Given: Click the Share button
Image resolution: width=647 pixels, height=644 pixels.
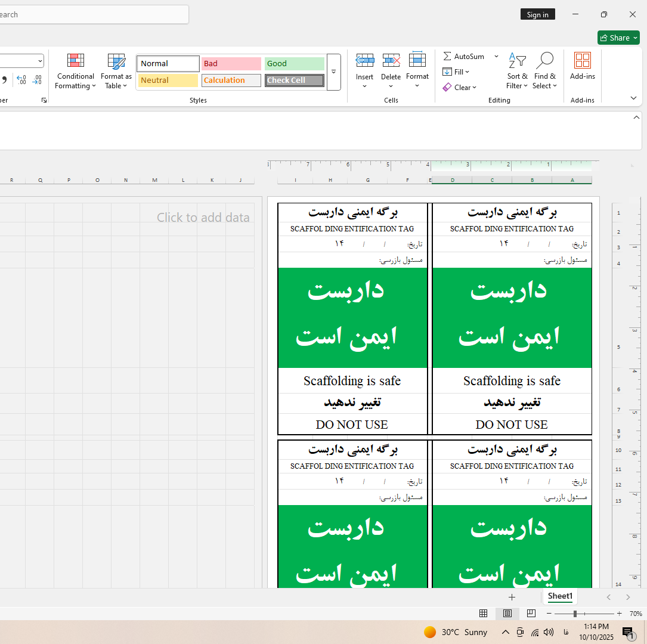Looking at the screenshot, I should pyautogui.click(x=618, y=38).
